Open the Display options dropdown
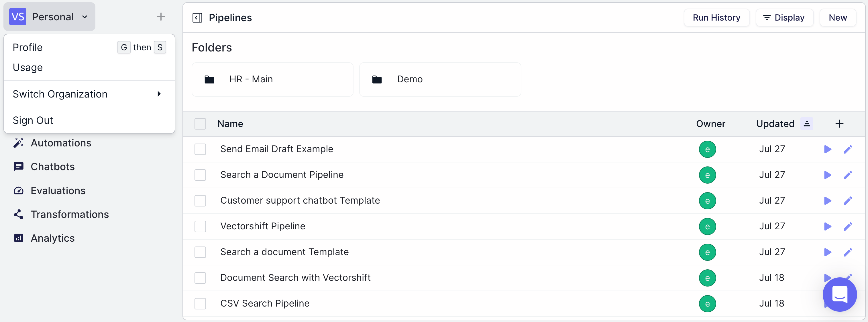Viewport: 868px width, 322px height. [784, 18]
